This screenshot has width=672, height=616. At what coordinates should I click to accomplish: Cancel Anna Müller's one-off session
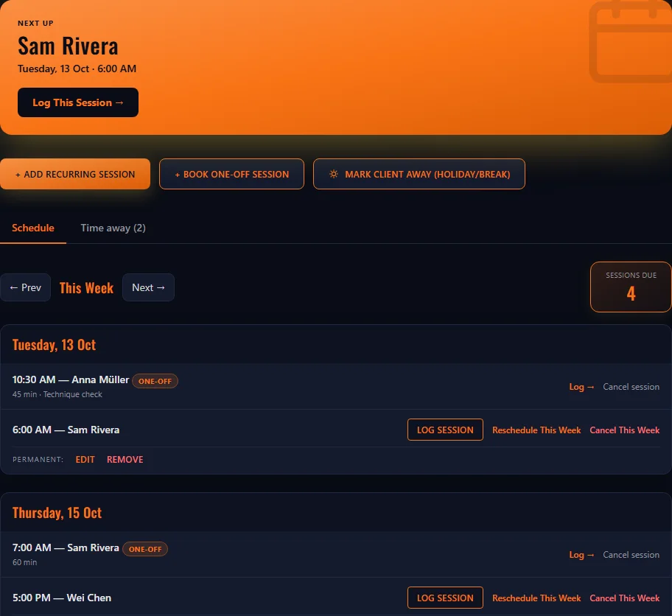[631, 387]
